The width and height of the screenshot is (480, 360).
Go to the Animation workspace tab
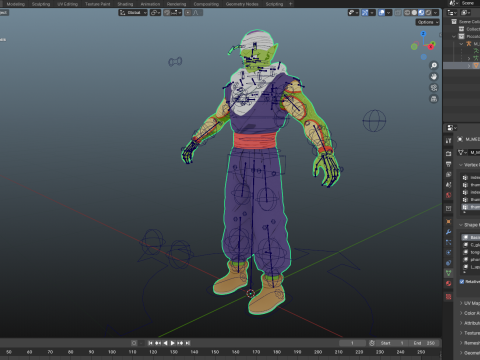(150, 4)
